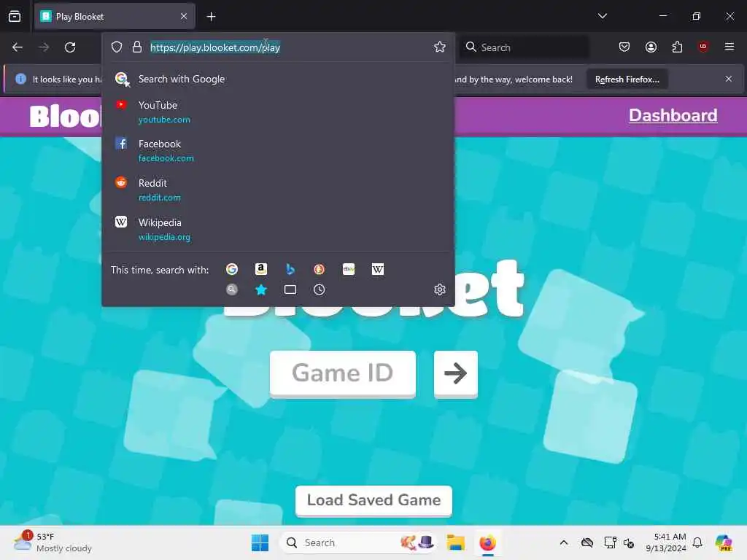The image size is (747, 560).
Task: Expand the list all tabs chevron
Action: (x=602, y=16)
